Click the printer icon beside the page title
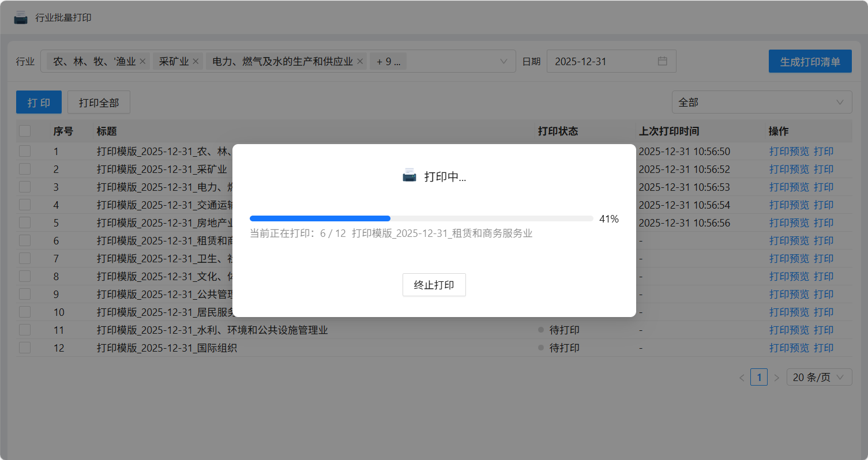 (x=21, y=18)
